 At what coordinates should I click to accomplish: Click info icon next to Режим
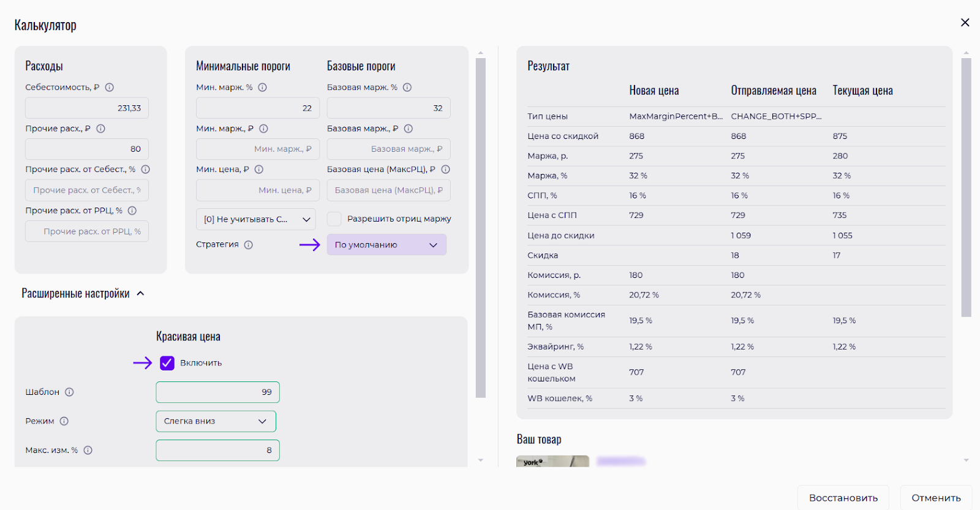64,421
